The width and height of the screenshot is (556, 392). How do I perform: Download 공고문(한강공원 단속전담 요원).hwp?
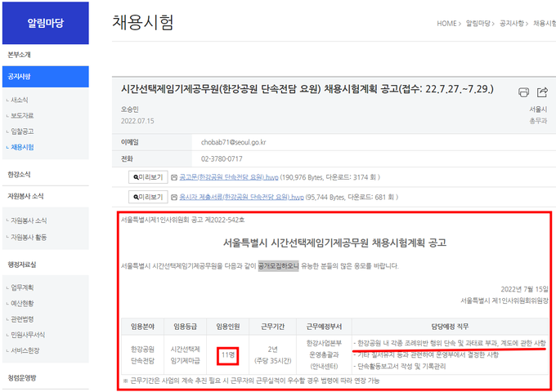click(229, 177)
